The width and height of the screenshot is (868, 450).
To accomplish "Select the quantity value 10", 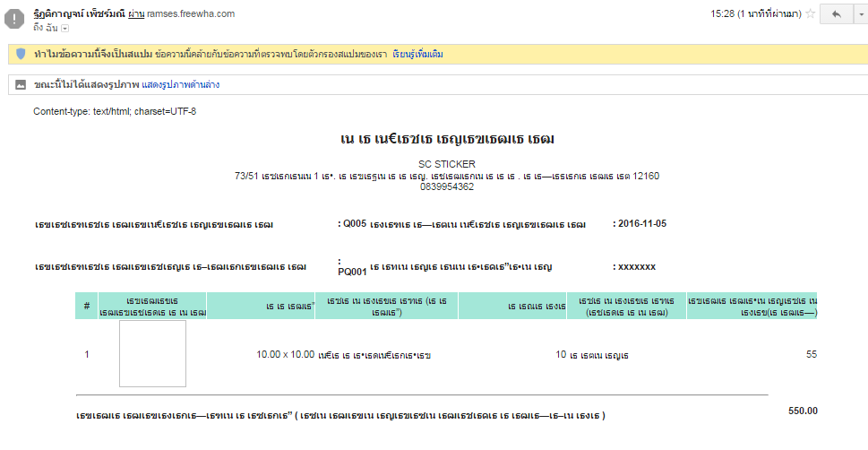I will coord(561,354).
